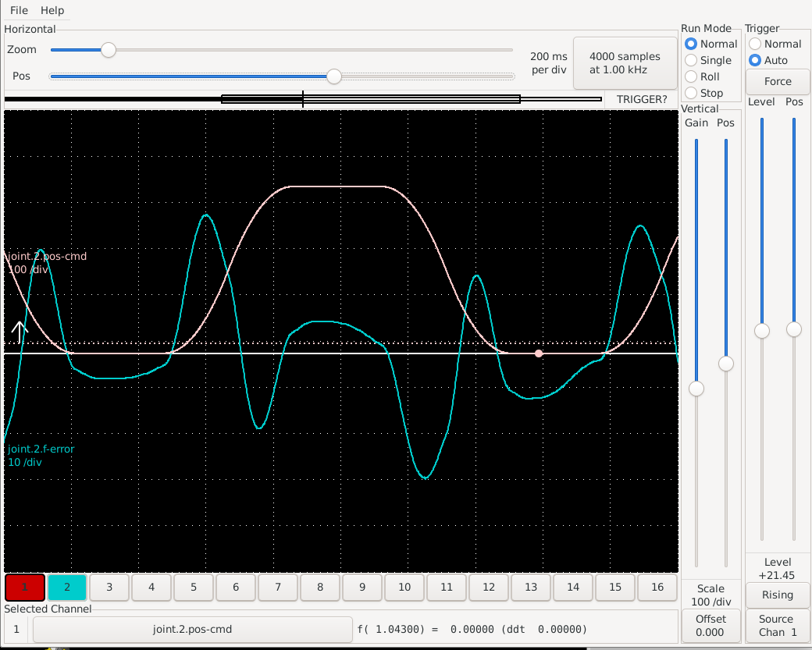Open the File menu
The height and width of the screenshot is (650, 812).
tap(19, 10)
